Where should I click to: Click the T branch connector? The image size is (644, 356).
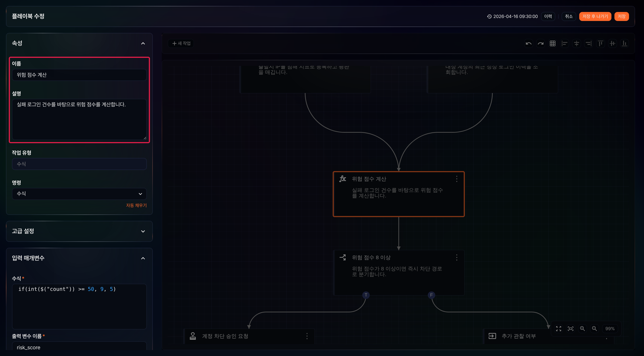coord(366,295)
